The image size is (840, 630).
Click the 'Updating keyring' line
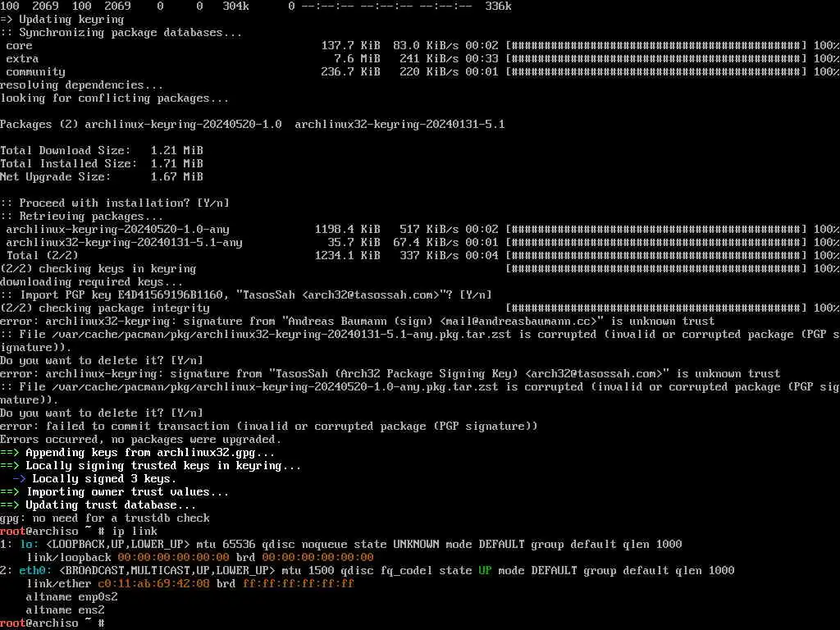62,20
